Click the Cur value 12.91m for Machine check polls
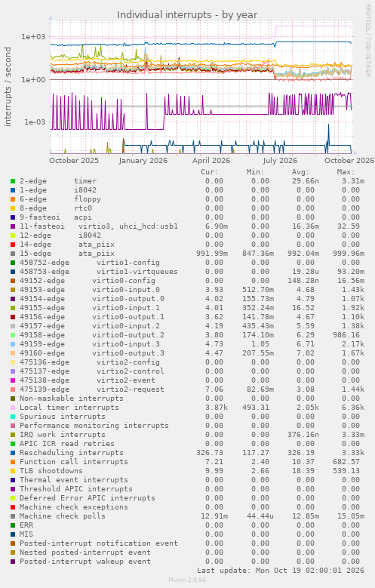Image resolution: width=375 pixels, height=588 pixels. click(214, 516)
